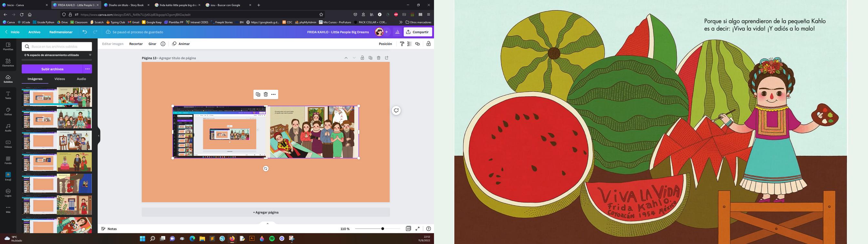868x244 pixels.
Task: Collapse the side panel with the arrow handle
Action: tap(99, 136)
